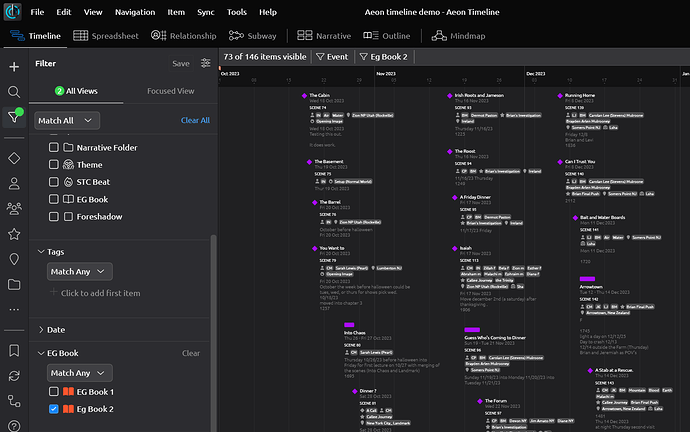The height and width of the screenshot is (432, 690).
Task: Switch to Narrative view tab
Action: pyautogui.click(x=324, y=36)
